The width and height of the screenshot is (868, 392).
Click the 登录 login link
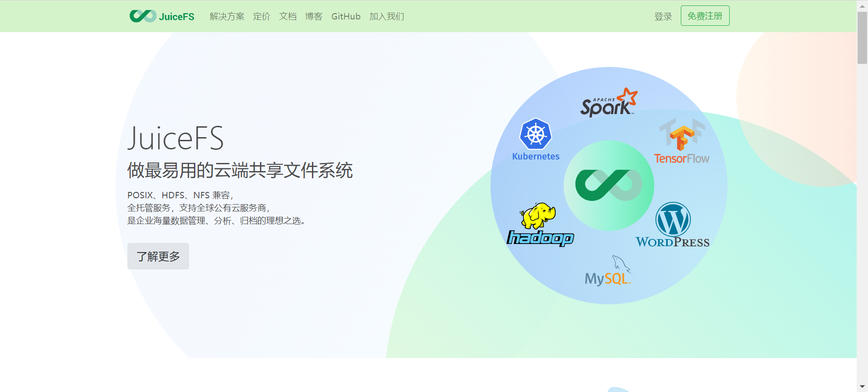pos(663,16)
